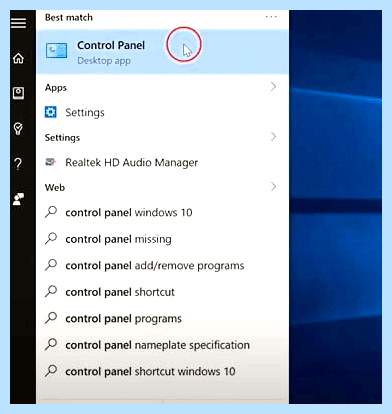Search web for control panel programs
Viewport: 392px width, 414px height.
coord(162,318)
